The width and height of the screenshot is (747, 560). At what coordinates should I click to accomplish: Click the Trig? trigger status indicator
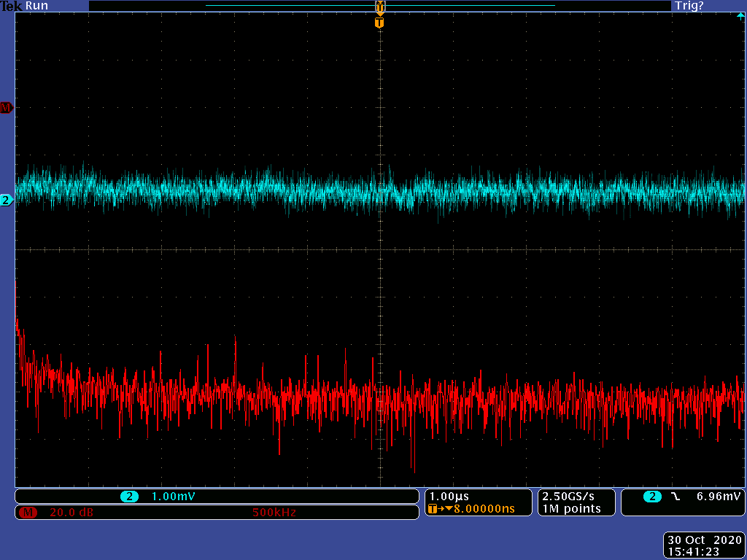(689, 6)
